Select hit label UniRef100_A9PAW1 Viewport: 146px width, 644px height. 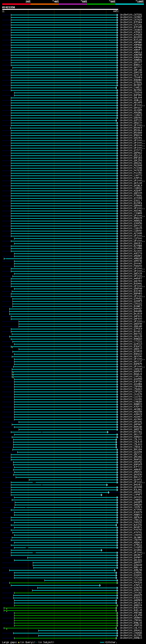(x=131, y=47)
